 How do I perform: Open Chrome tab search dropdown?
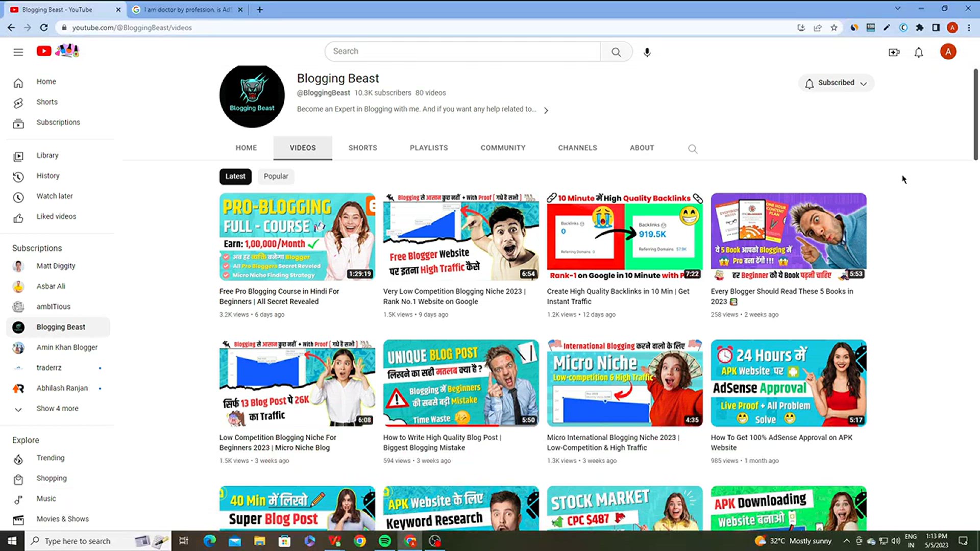(x=898, y=9)
